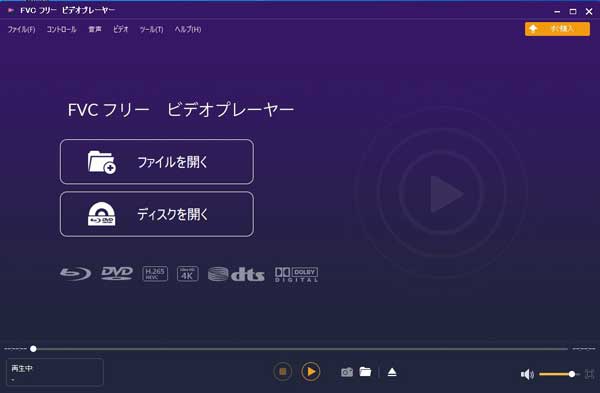Toggle fullscreen icon at bottom right
The height and width of the screenshot is (393, 600).
(x=590, y=374)
